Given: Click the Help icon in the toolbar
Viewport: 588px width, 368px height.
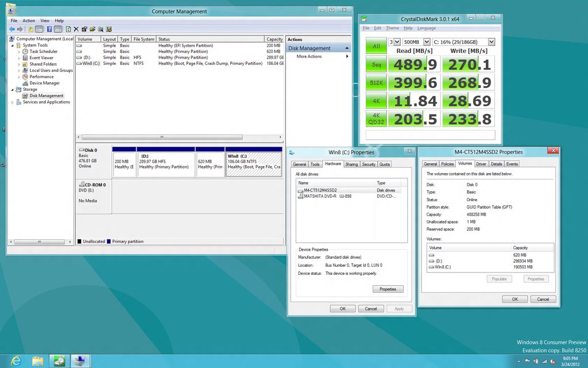Looking at the screenshot, I should [x=49, y=29].
